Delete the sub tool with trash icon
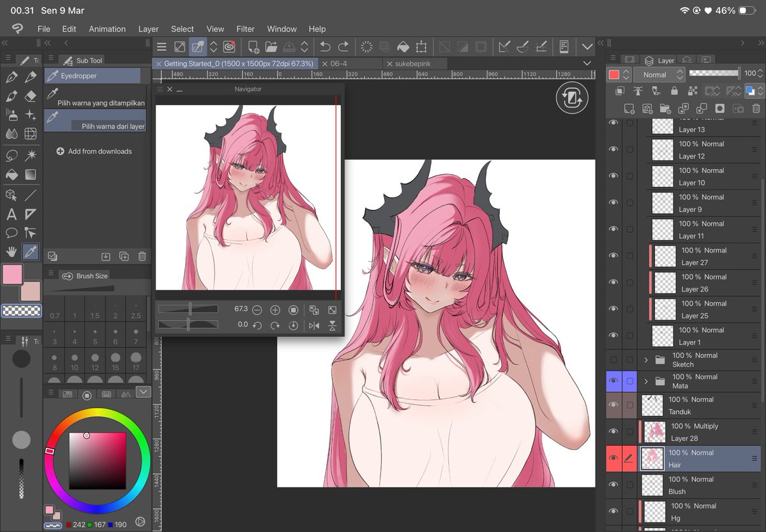This screenshot has height=532, width=766. coord(142,256)
